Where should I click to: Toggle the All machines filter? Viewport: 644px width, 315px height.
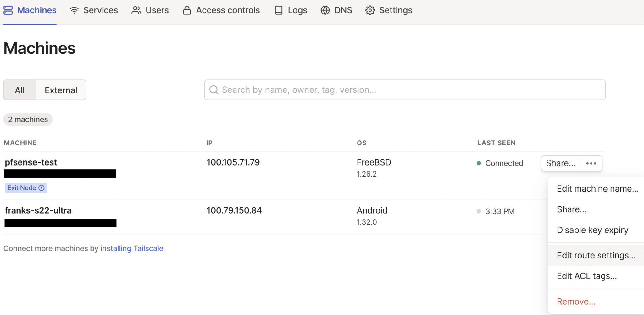19,90
